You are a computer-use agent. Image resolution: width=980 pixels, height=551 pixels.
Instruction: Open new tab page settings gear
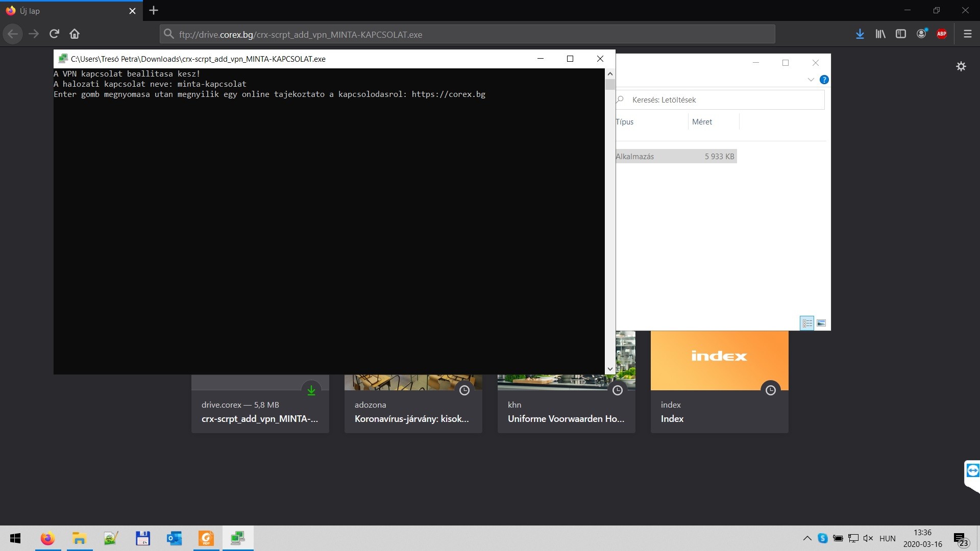[961, 66]
